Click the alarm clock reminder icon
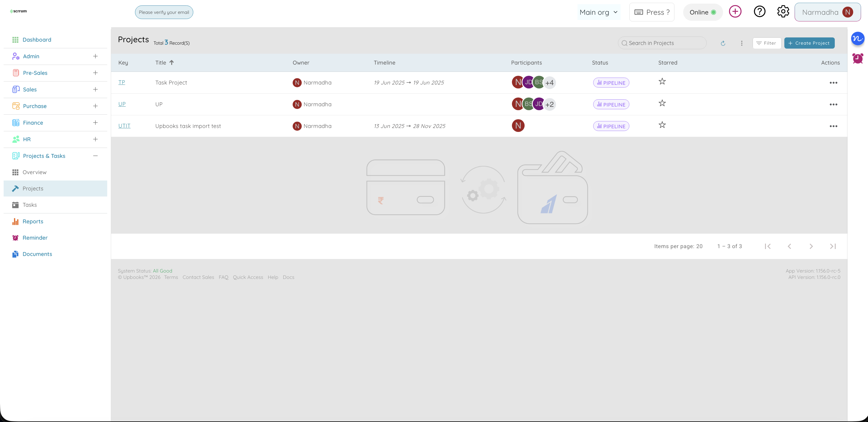This screenshot has width=868, height=422. [857, 58]
